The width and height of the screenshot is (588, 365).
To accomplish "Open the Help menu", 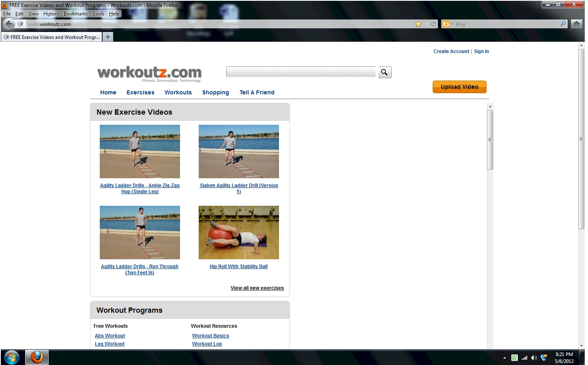I will click(114, 13).
